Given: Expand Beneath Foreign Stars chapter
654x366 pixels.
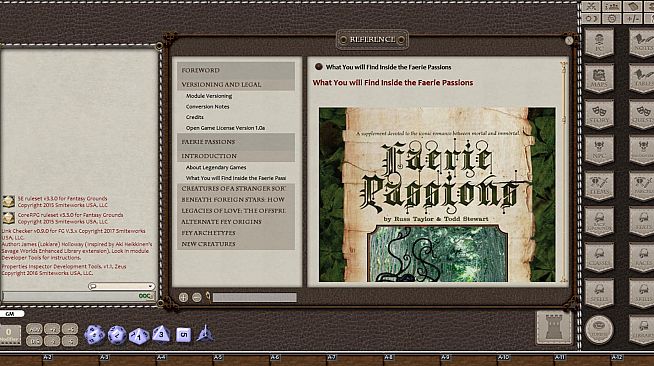Looking at the screenshot, I should pos(236,200).
